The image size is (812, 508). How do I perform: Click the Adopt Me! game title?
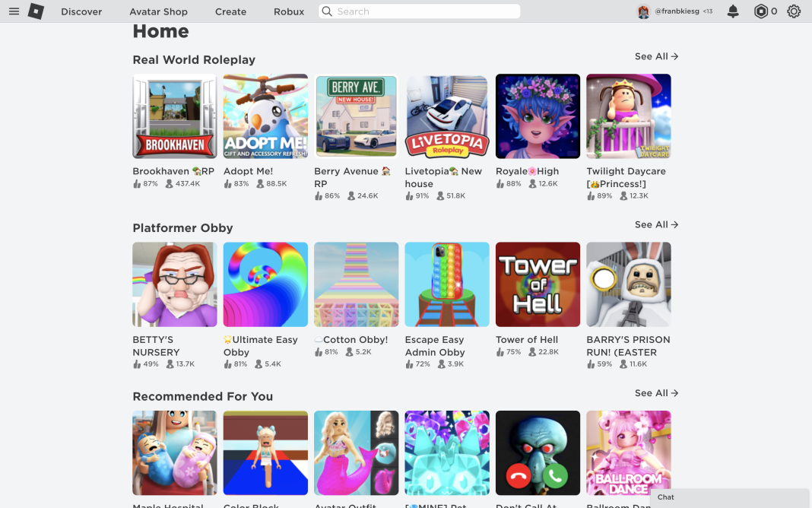[248, 171]
